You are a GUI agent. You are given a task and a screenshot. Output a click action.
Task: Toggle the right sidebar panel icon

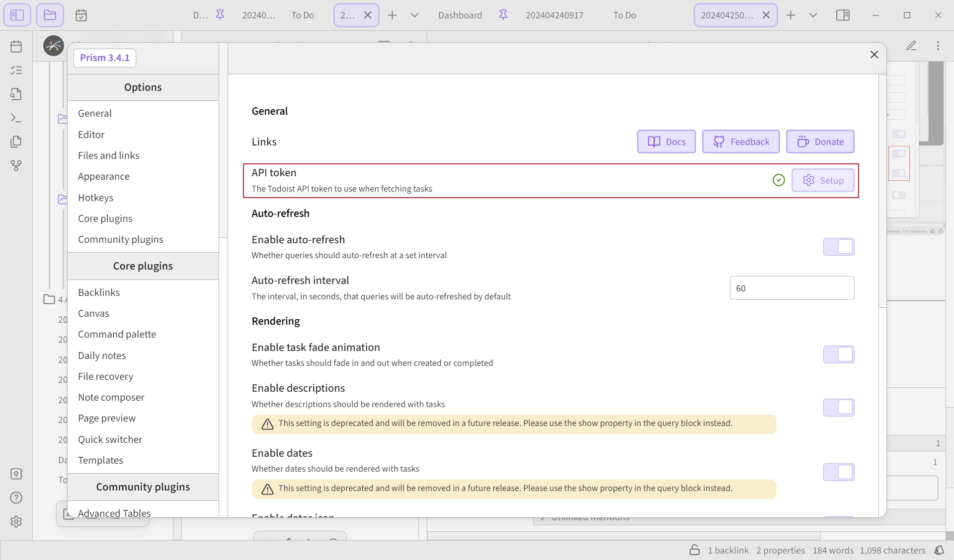point(843,15)
